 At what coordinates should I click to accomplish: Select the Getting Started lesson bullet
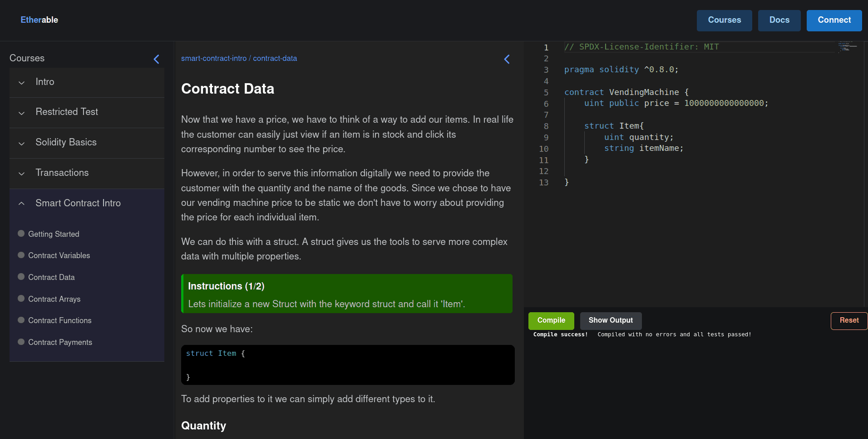tap(21, 234)
